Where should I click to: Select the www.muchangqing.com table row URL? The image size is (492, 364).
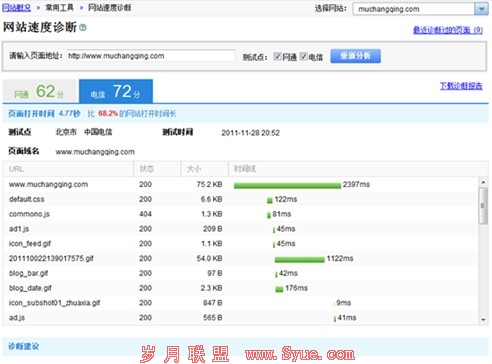click(48, 184)
